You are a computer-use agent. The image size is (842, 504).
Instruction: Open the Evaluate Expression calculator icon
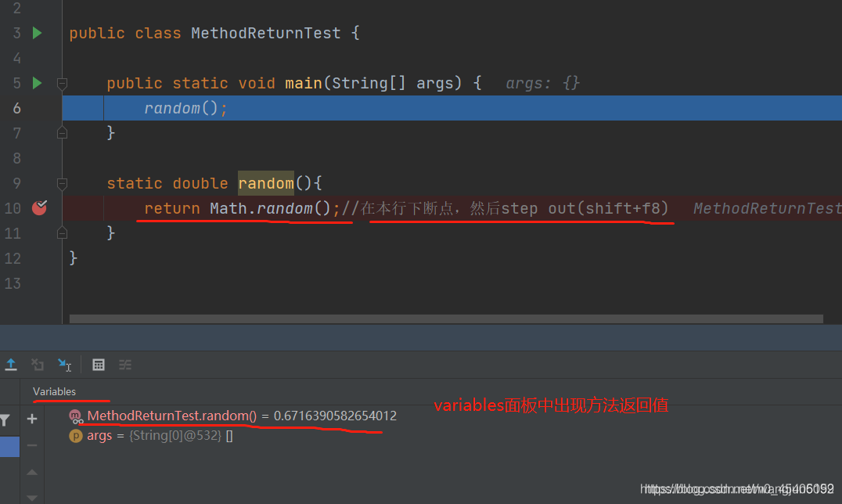click(99, 365)
